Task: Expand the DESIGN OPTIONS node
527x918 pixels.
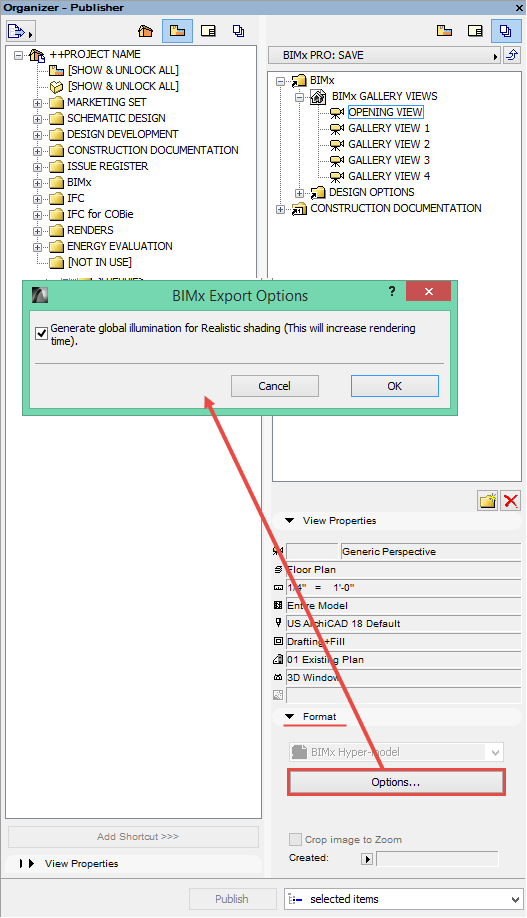Action: click(299, 193)
